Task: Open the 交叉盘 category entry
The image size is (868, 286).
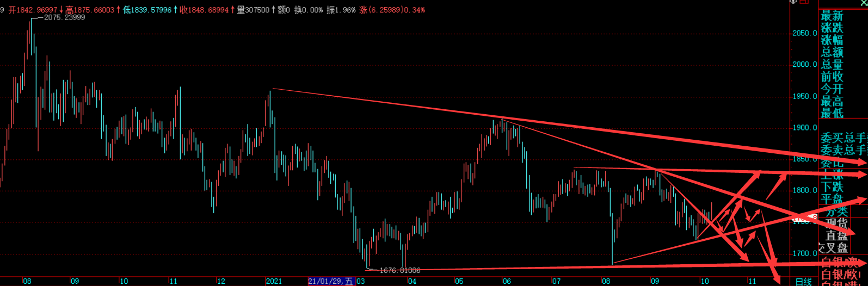Action: click(x=834, y=248)
